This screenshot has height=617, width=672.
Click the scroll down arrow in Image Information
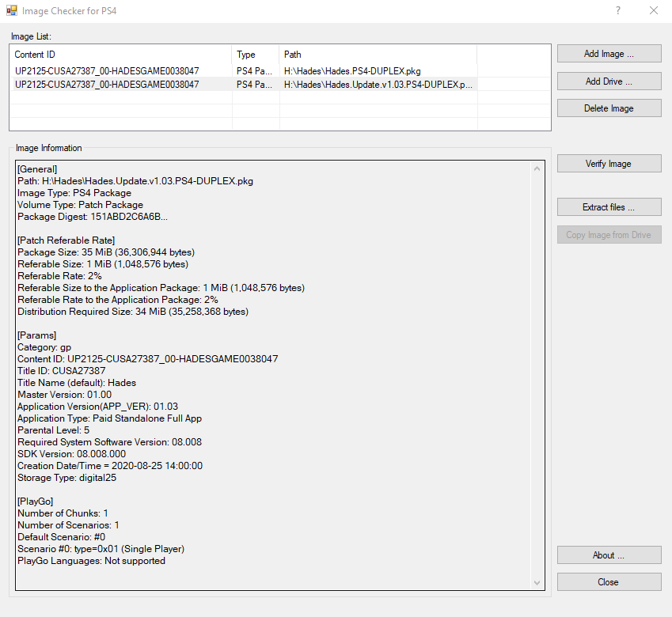(x=537, y=583)
